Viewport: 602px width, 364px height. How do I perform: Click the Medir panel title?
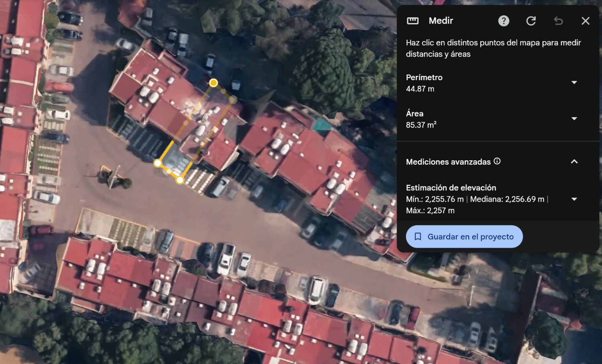click(x=441, y=21)
